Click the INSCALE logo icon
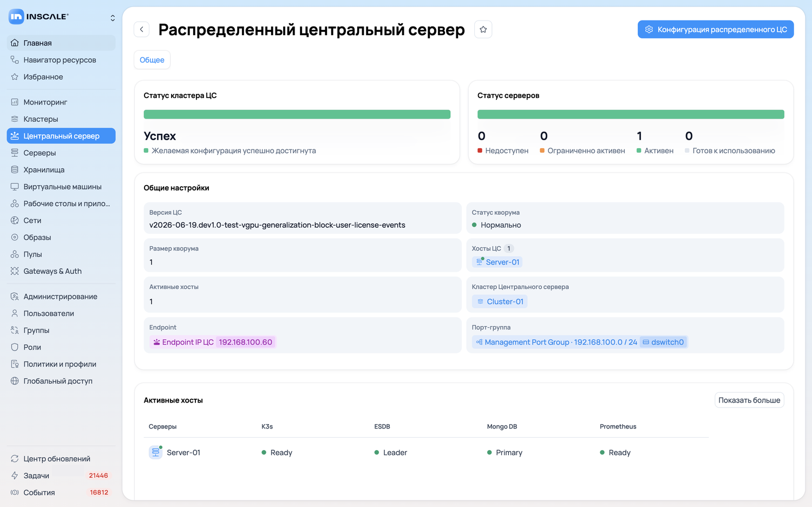The height and width of the screenshot is (507, 812). pyautogui.click(x=16, y=17)
